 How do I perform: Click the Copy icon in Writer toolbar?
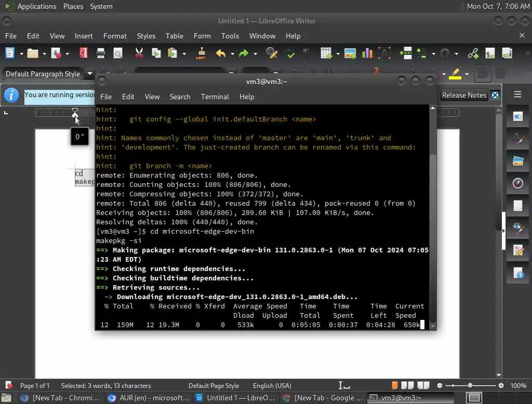tap(156, 53)
